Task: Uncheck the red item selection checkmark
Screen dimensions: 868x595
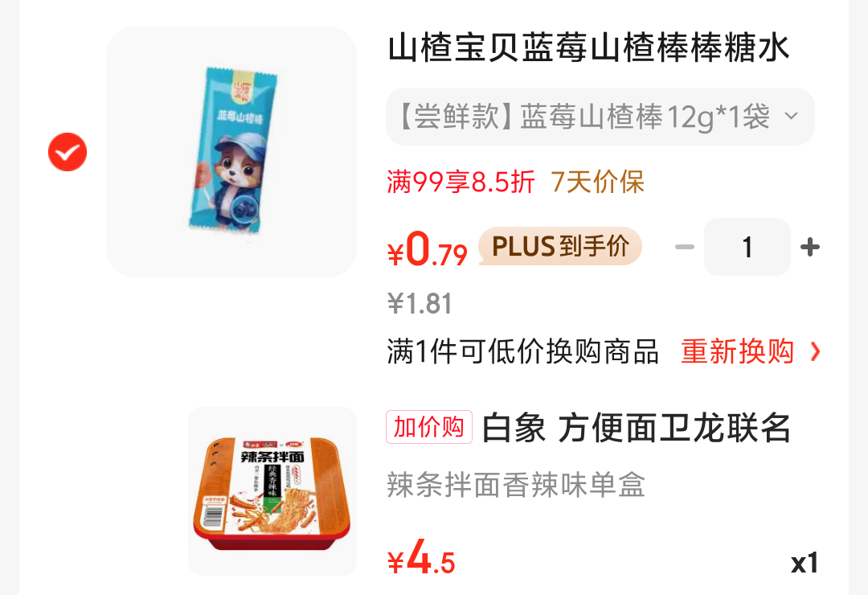Action: [68, 152]
